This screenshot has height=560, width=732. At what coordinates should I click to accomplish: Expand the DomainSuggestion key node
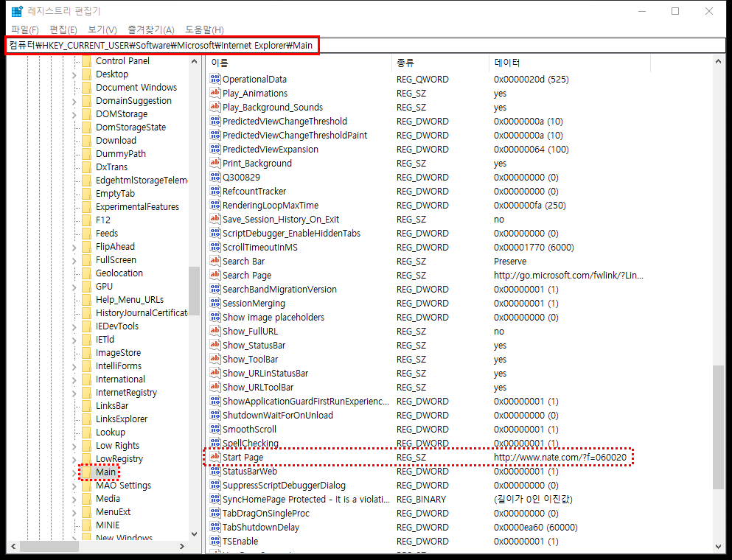[x=74, y=101]
